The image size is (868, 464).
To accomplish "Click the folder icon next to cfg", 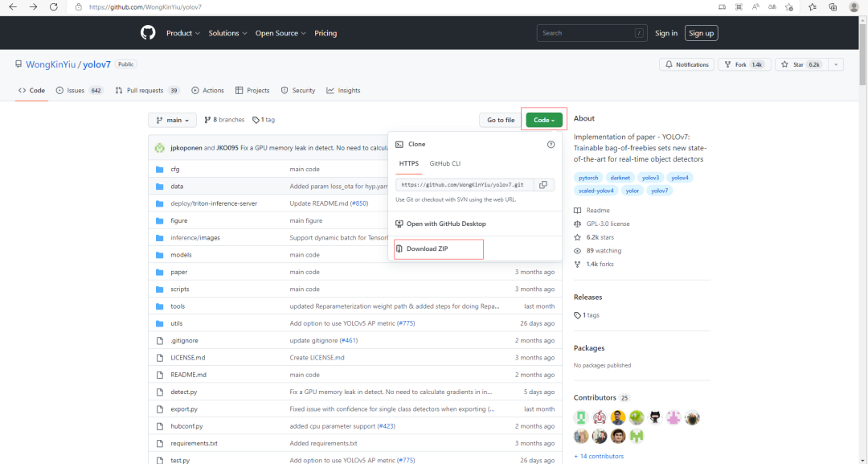I will tap(160, 170).
